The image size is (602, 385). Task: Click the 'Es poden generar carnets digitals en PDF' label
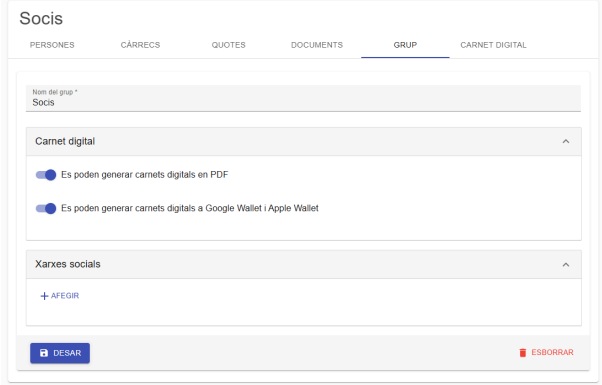click(x=144, y=175)
